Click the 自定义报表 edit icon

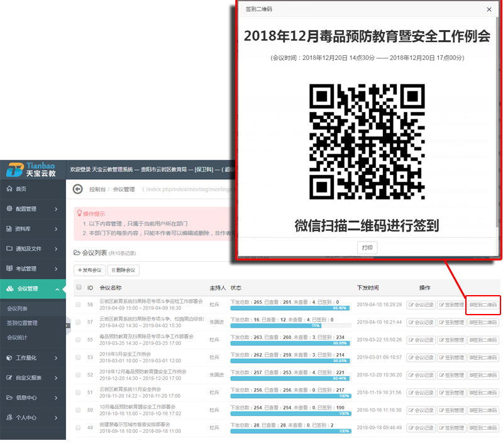pyautogui.click(x=9, y=378)
